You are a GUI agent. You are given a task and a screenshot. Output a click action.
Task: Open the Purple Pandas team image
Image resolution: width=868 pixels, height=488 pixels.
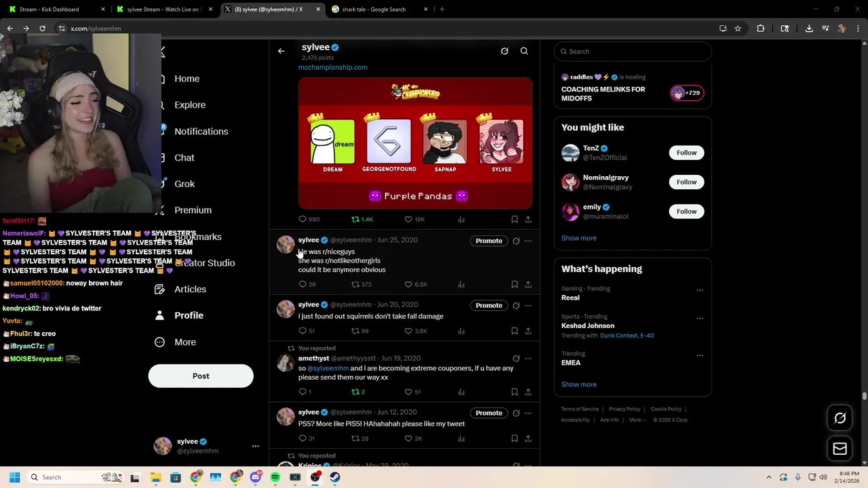tap(415, 143)
